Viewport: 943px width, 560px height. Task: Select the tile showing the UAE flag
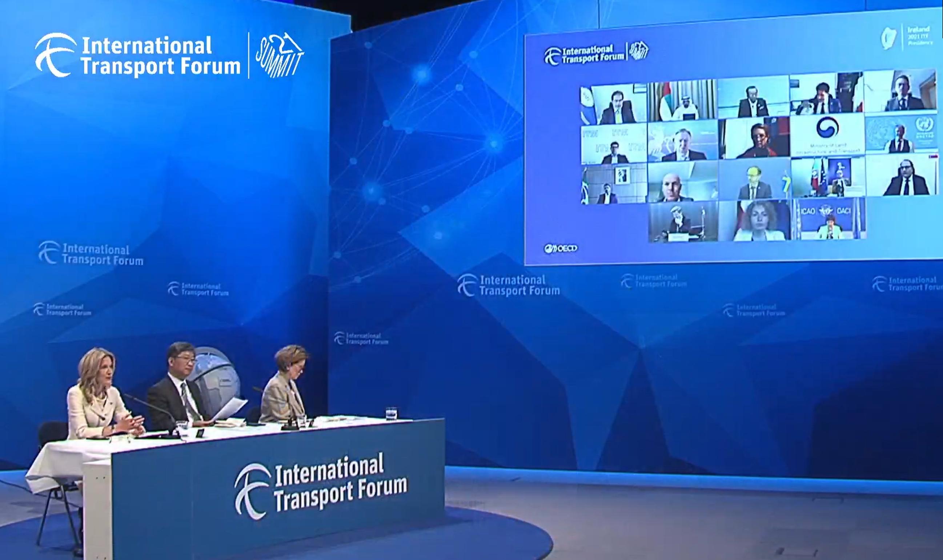tap(682, 100)
